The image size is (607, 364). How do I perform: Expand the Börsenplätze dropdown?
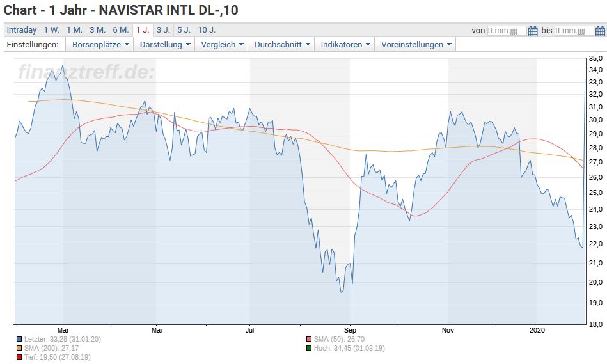tap(100, 45)
